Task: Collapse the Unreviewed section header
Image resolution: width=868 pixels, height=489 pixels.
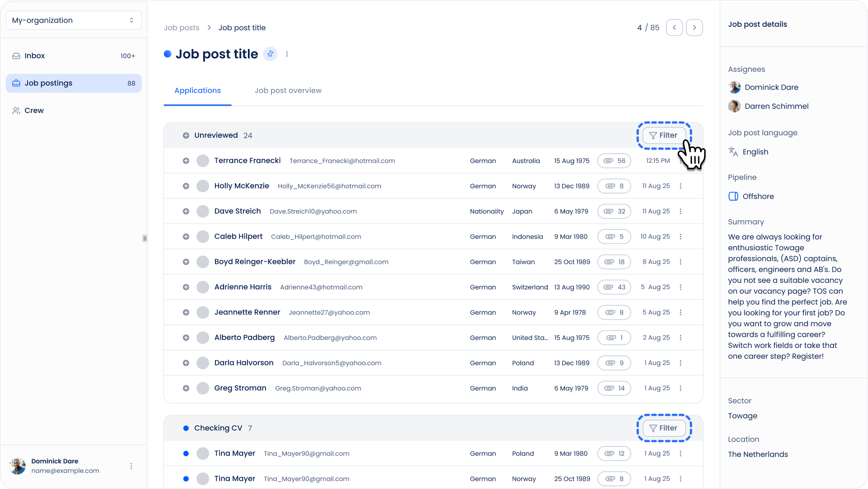Action: pos(216,135)
